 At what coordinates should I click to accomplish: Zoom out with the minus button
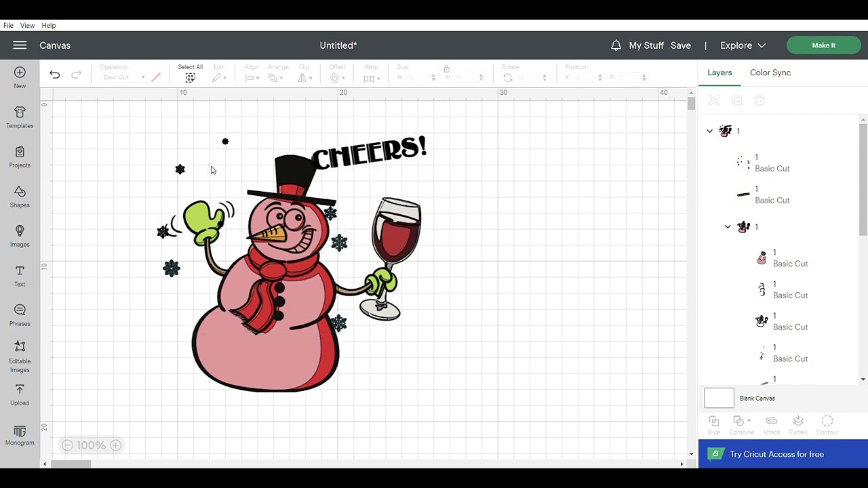pos(67,445)
